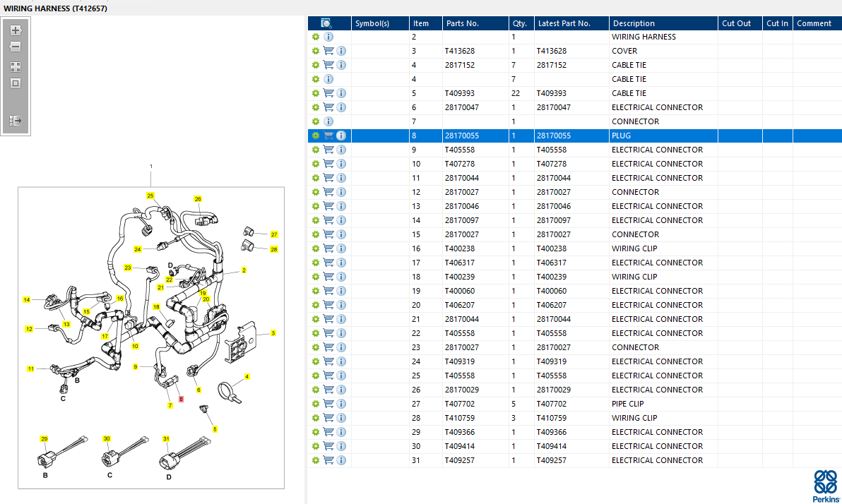Click gear icon for WIRING HARNESS row
The height and width of the screenshot is (504, 842).
(x=316, y=37)
